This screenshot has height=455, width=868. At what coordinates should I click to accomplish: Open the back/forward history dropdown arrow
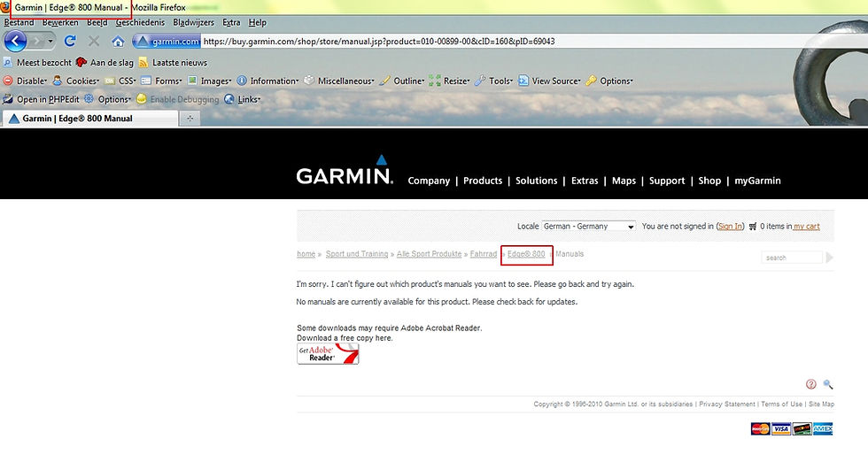click(51, 42)
